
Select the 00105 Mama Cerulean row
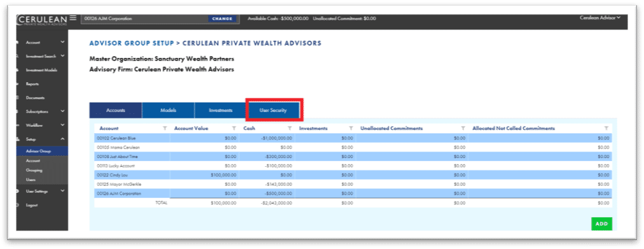(353, 147)
